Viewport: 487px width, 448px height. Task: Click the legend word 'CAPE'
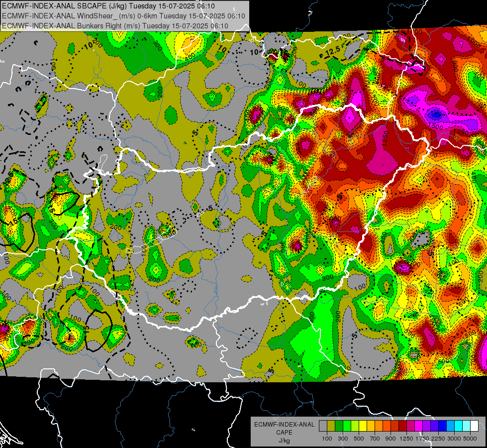coord(284,433)
